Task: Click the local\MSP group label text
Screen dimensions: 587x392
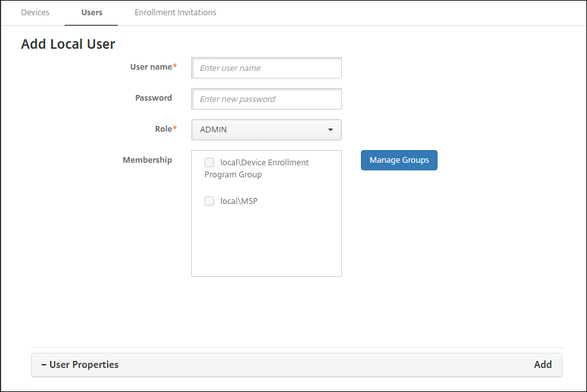Action: 239,201
